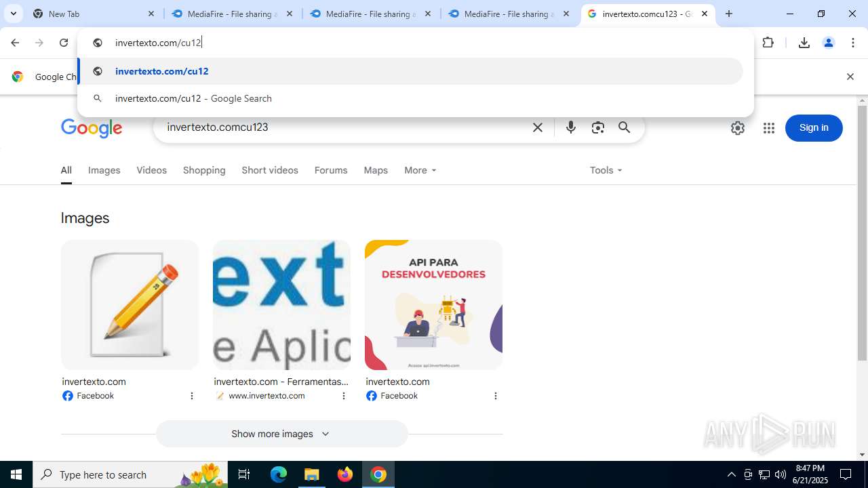
Task: Switch to Images results tab
Action: click(x=104, y=171)
